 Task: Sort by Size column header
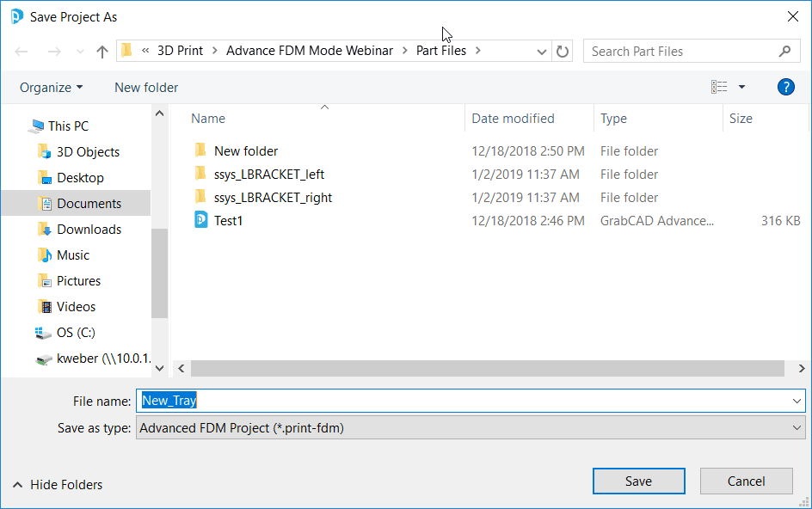(x=741, y=119)
